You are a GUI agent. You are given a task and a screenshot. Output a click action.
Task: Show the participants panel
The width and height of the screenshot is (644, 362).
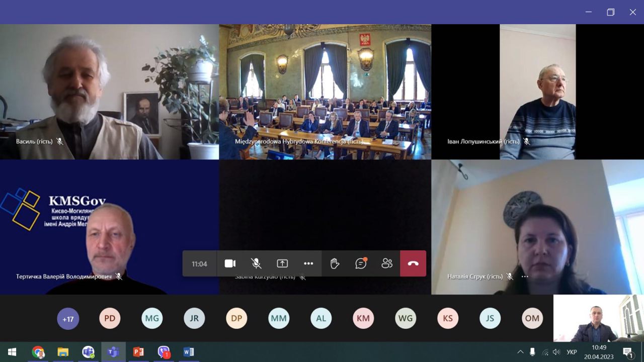387,263
